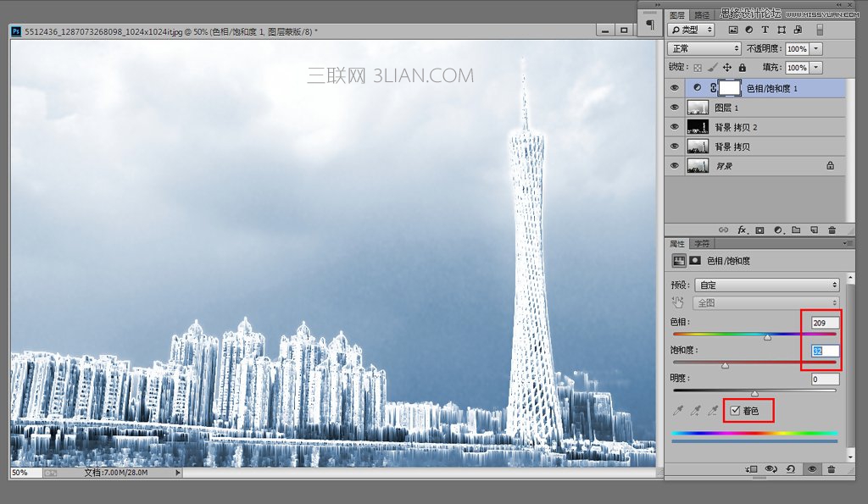
Task: Open the status bar info arrow
Action: coord(178,473)
